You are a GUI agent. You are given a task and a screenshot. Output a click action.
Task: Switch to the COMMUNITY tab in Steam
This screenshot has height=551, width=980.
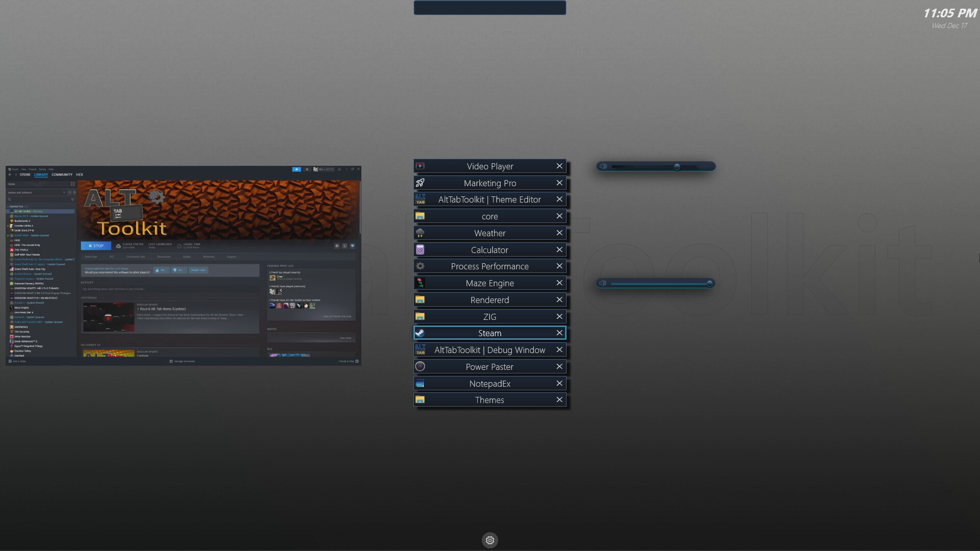[62, 174]
